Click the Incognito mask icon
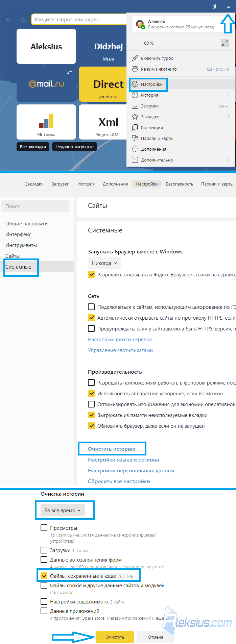Screen dimensions: 236x644 [135, 69]
